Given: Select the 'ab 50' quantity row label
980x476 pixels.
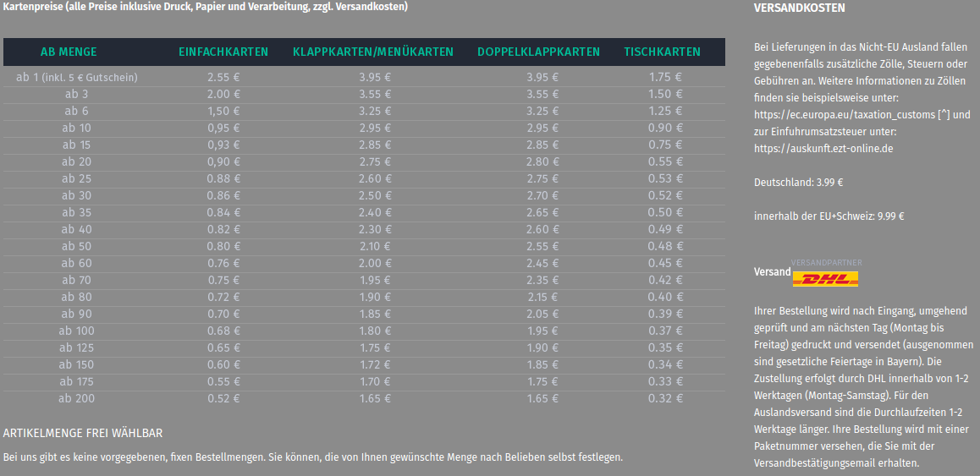Looking at the screenshot, I should click(77, 246).
